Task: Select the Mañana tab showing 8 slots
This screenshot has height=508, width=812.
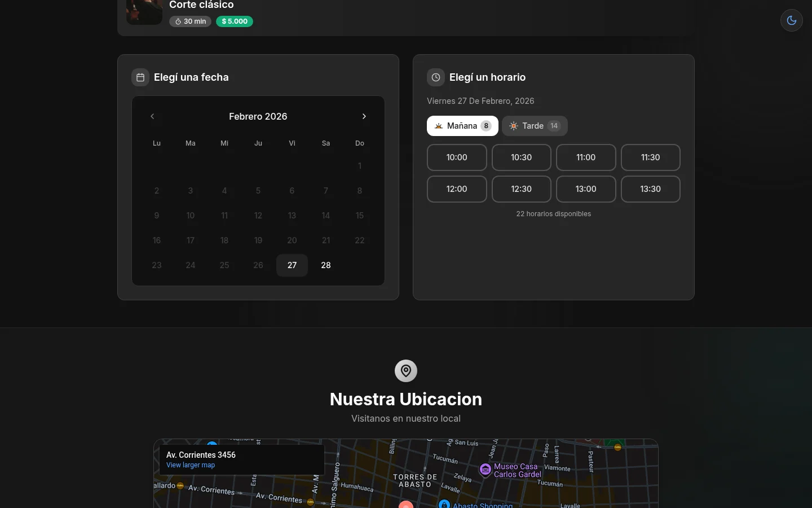Action: point(462,126)
